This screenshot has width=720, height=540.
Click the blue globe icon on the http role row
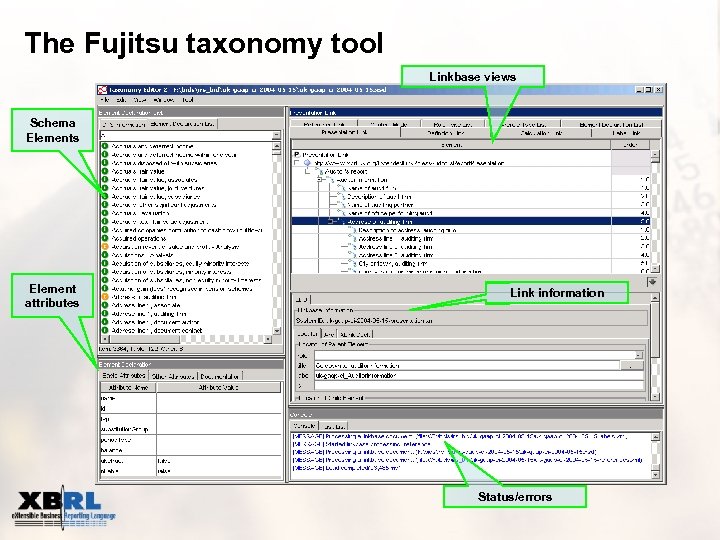coord(307,163)
